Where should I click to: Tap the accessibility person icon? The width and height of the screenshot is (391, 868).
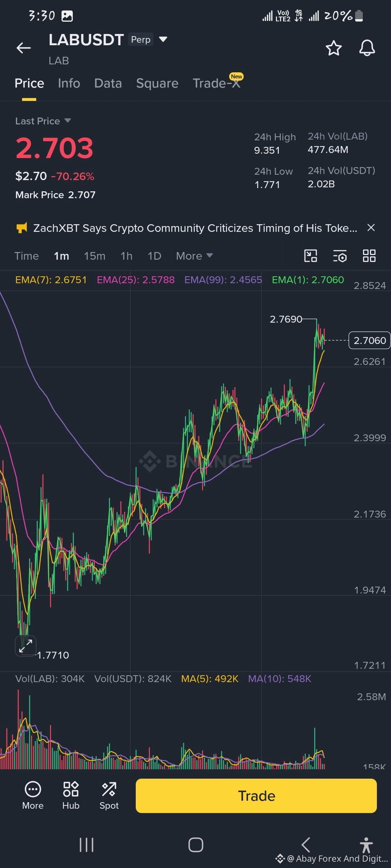tap(366, 845)
